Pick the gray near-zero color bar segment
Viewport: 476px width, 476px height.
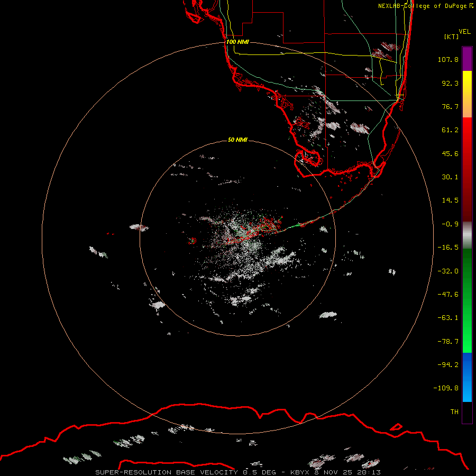pos(467,235)
